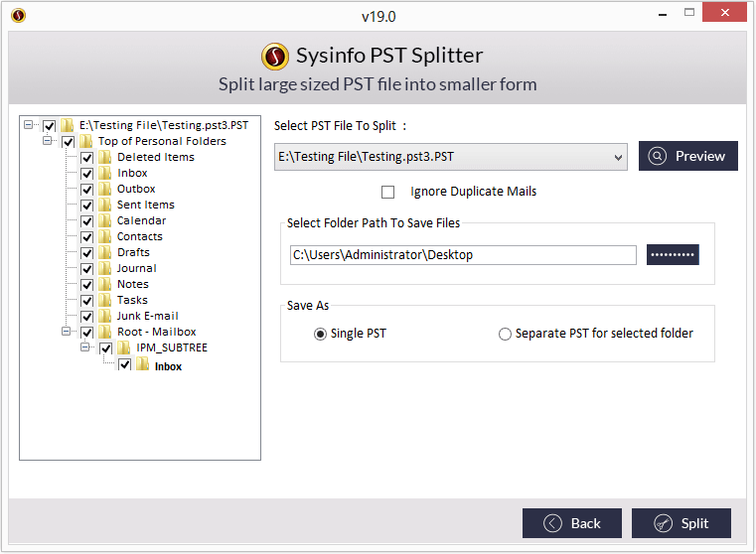Click the folder icon next to Calendar
This screenshot has height=554, width=756.
point(104,220)
